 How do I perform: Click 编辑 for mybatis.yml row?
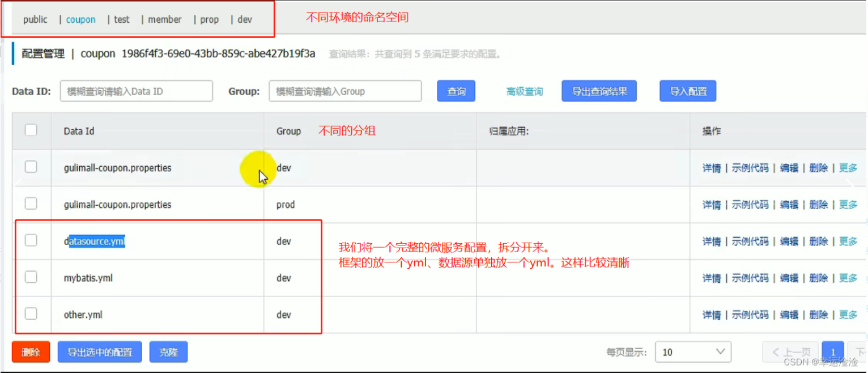click(789, 278)
